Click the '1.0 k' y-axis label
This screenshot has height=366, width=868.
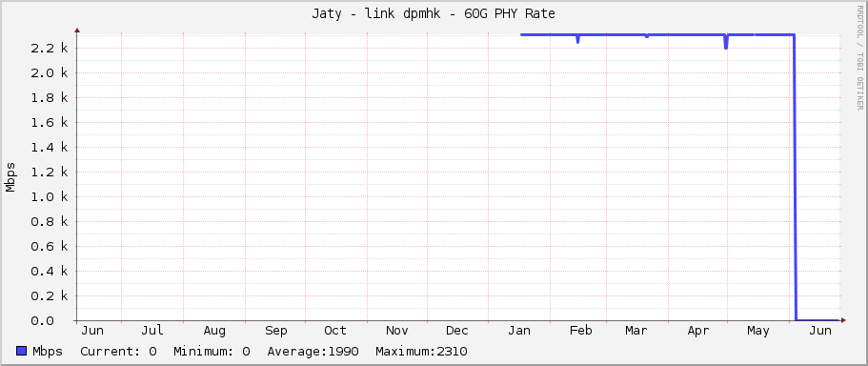click(x=50, y=197)
